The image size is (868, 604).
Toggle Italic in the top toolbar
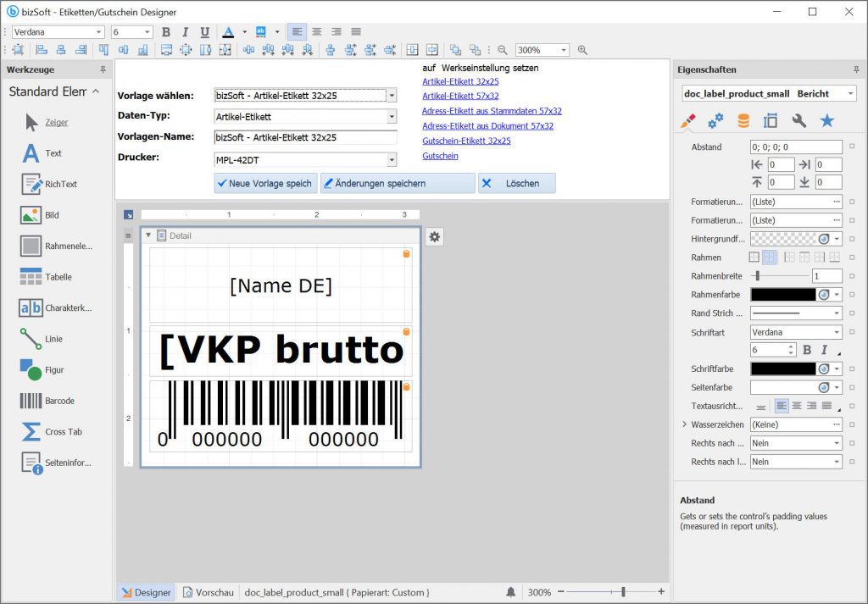(x=186, y=32)
